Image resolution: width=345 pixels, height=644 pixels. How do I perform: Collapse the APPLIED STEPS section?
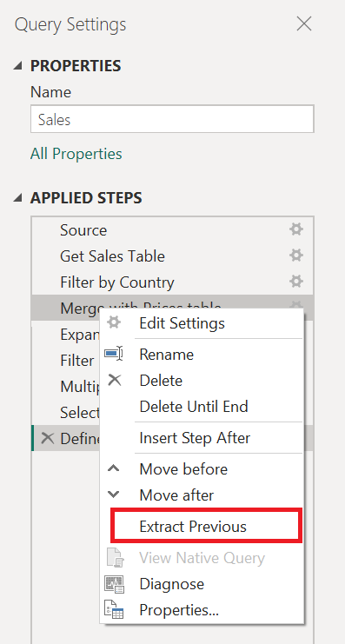[17, 198]
